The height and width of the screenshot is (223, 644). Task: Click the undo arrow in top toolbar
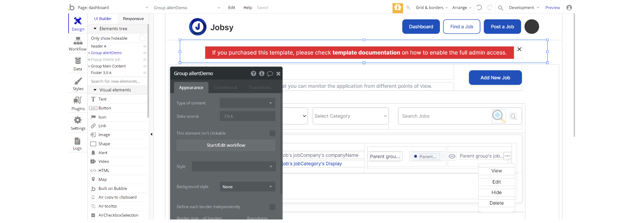click(479, 7)
